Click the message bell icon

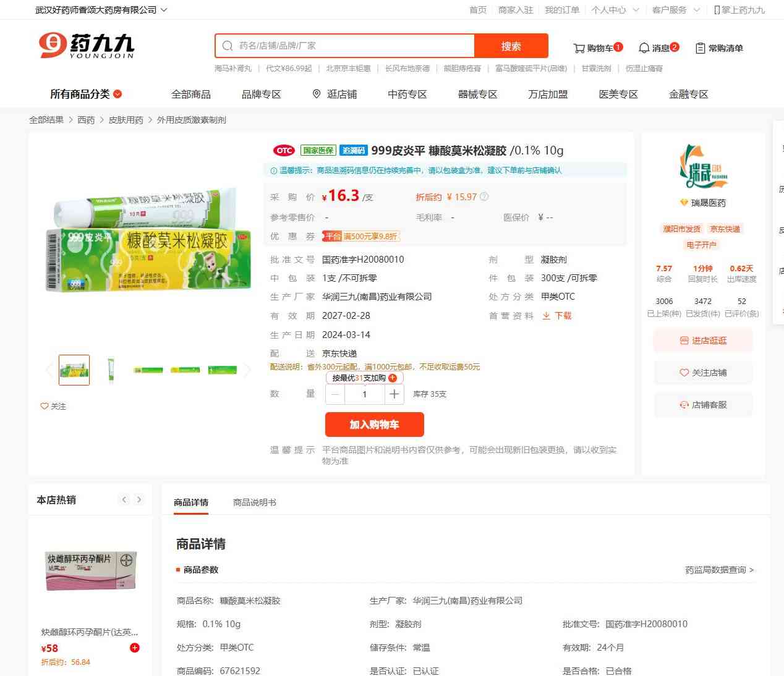[x=644, y=48]
